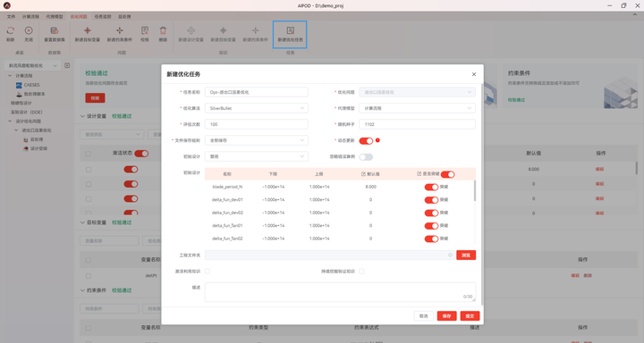Screen dimensions: 644x343
Task: Toggle the 动态更新 switch
Action: click(366, 141)
